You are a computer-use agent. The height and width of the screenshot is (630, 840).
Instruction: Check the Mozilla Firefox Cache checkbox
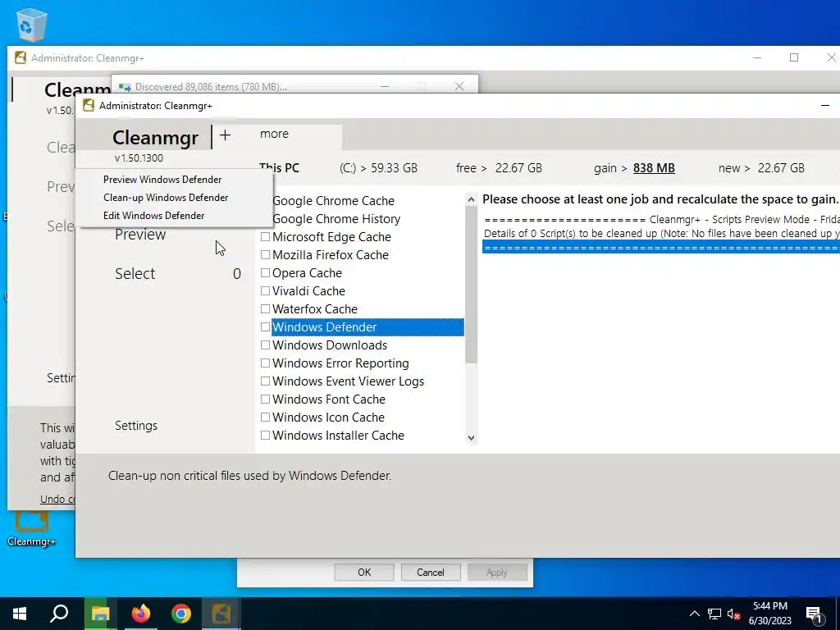(x=265, y=255)
